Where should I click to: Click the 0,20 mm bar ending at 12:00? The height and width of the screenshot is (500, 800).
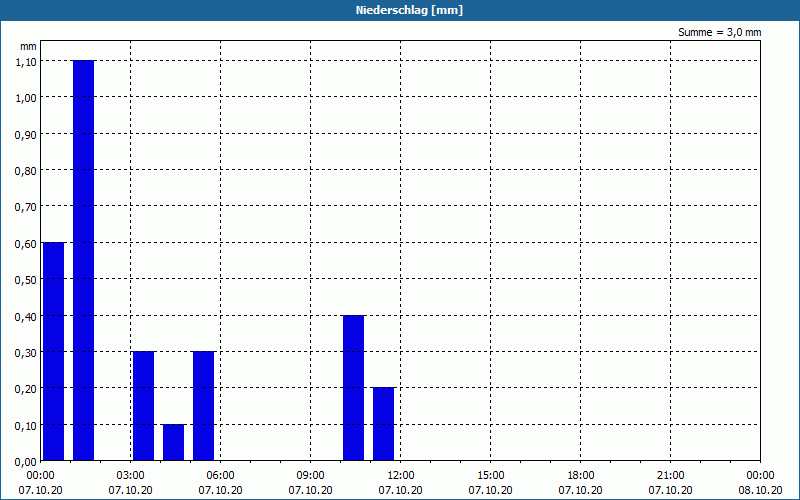click(x=384, y=424)
